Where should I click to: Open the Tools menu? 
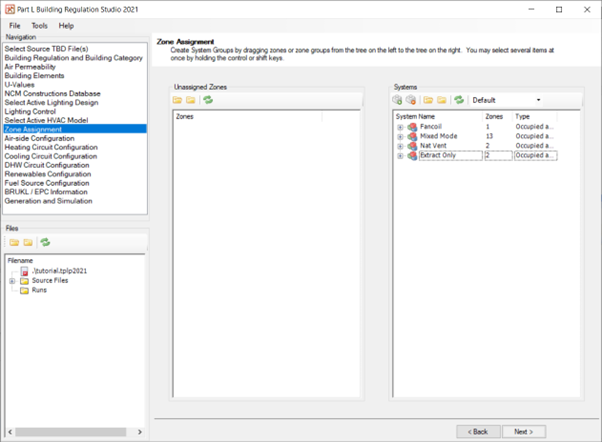tap(40, 26)
